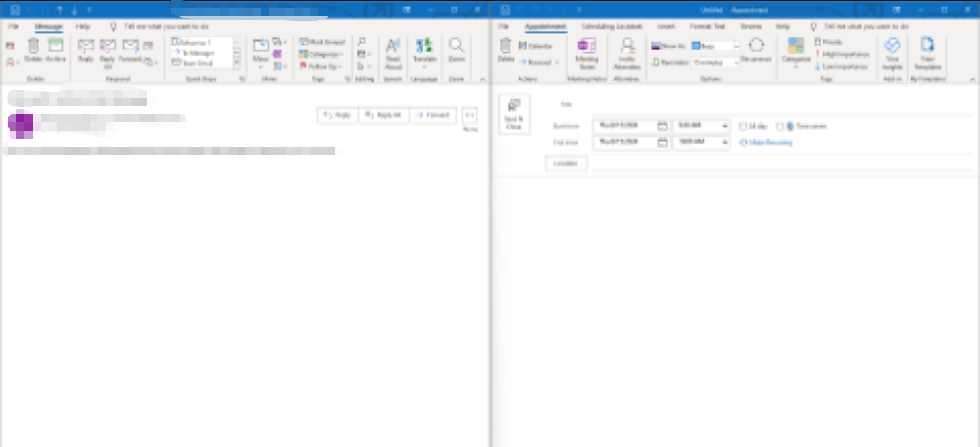The width and height of the screenshot is (980, 447).
Task: Click Reply All button in message header
Action: pos(384,115)
